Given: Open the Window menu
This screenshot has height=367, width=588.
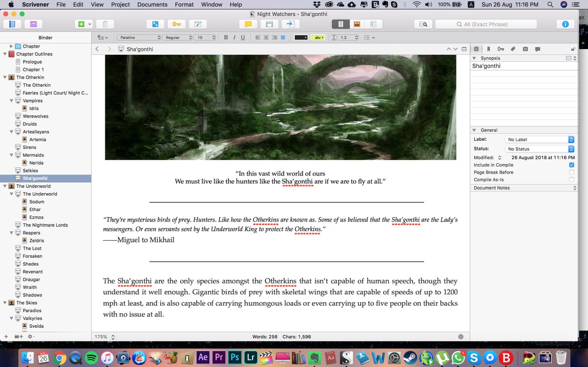Looking at the screenshot, I should [212, 4].
